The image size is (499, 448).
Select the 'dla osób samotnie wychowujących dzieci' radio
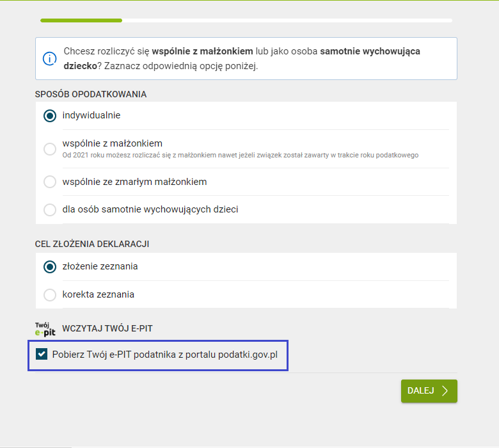pos(50,209)
